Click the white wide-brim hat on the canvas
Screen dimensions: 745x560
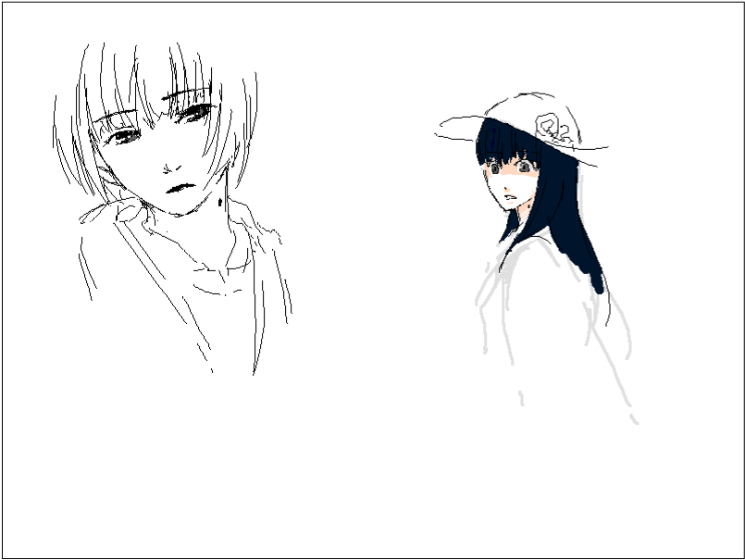(522, 129)
